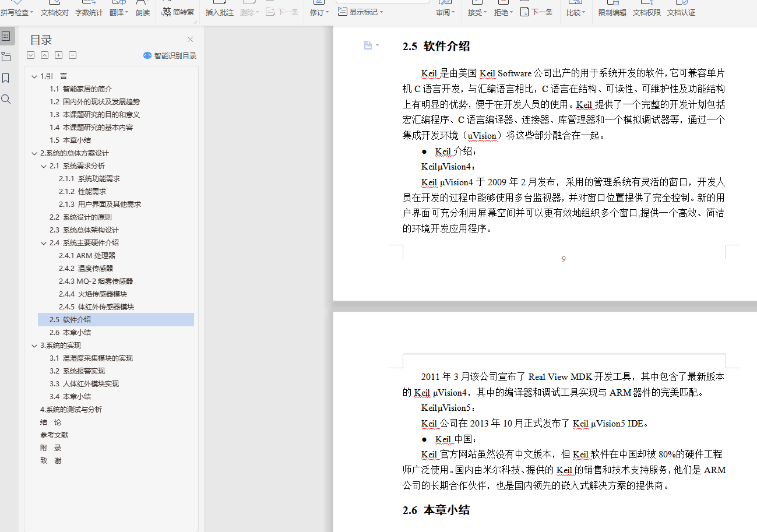Jump to 1.3 本课题研究的目的和意义

tap(94, 115)
